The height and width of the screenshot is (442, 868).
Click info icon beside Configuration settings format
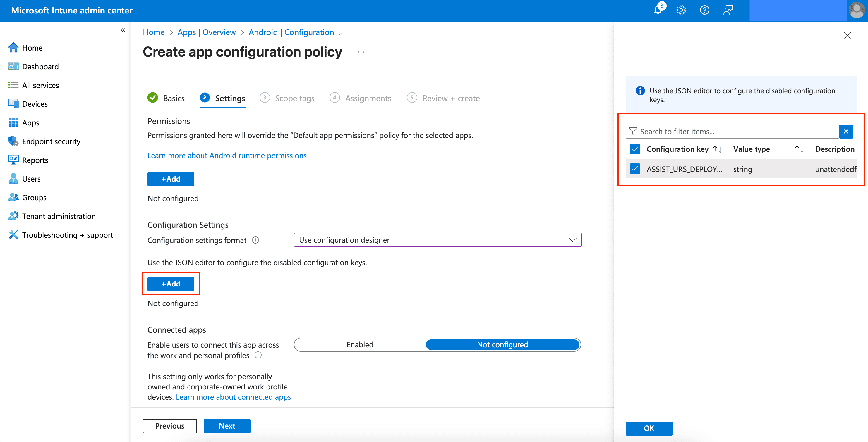256,240
